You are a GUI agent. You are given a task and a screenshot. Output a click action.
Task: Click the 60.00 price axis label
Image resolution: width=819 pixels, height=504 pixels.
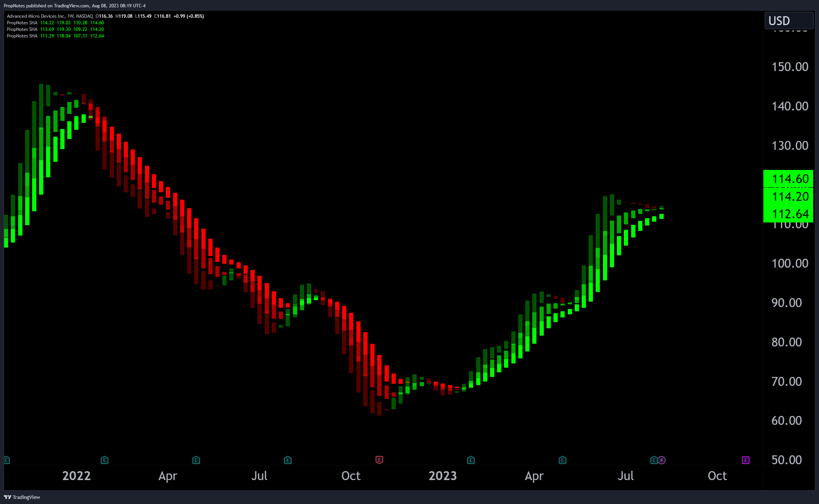point(787,421)
